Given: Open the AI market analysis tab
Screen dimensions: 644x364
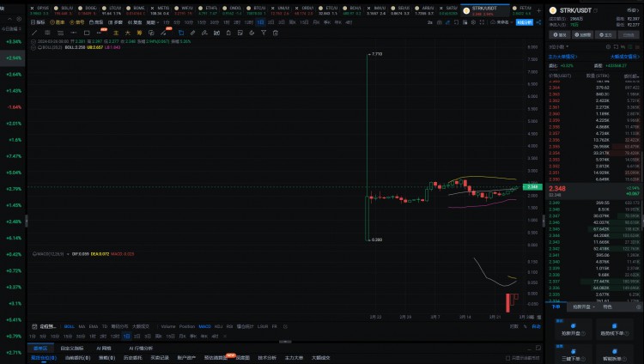Looking at the screenshot, I should (141, 348).
